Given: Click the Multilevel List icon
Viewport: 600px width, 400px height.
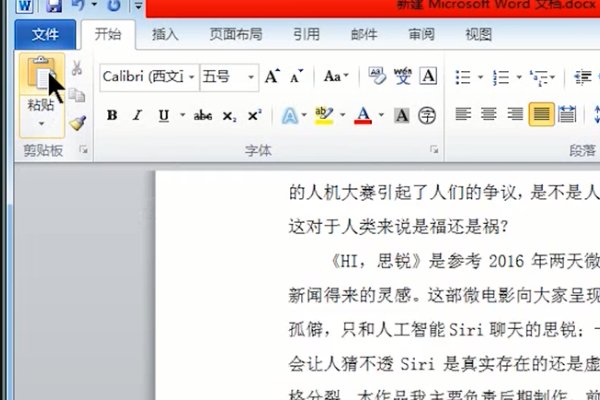Looking at the screenshot, I should coord(539,78).
